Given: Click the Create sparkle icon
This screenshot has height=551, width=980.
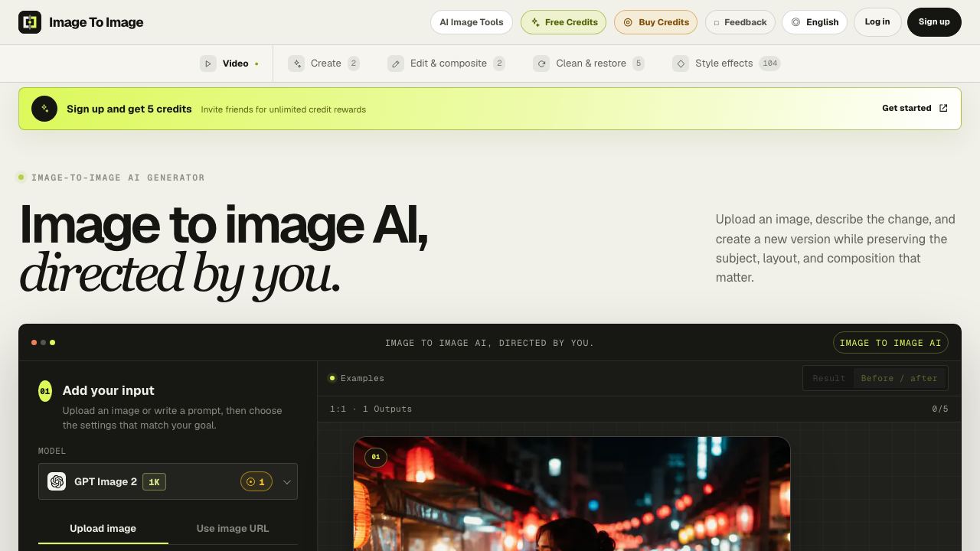Looking at the screenshot, I should pos(296,64).
